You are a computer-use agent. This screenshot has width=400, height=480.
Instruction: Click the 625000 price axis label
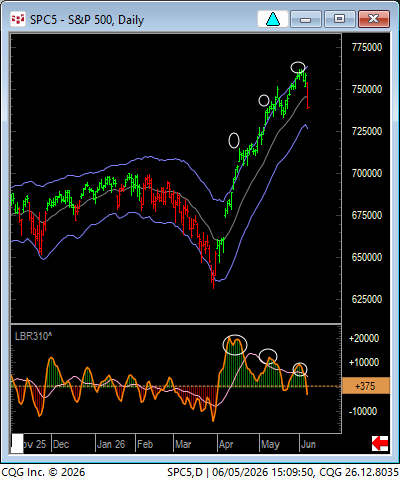tap(367, 299)
